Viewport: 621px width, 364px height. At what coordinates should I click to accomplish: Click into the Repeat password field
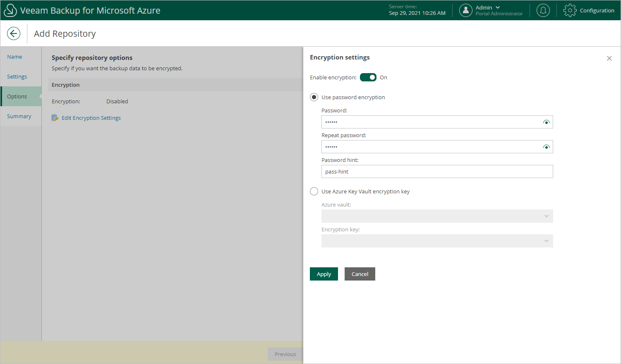(437, 147)
